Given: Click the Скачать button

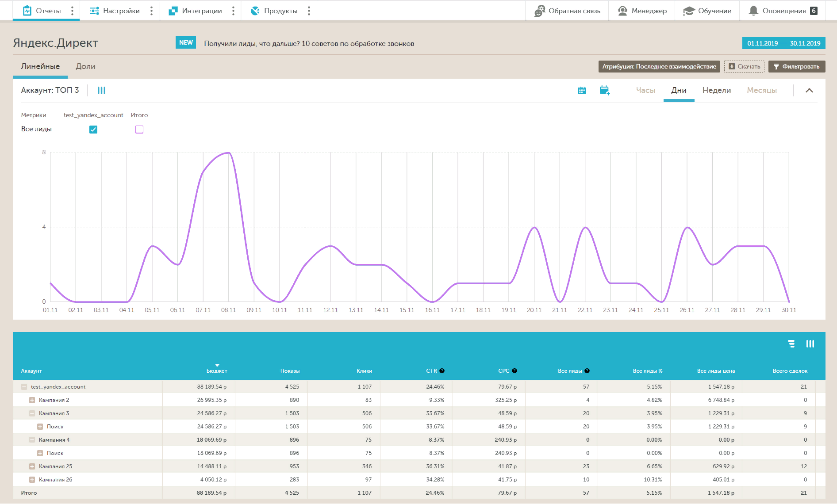Looking at the screenshot, I should 744,66.
